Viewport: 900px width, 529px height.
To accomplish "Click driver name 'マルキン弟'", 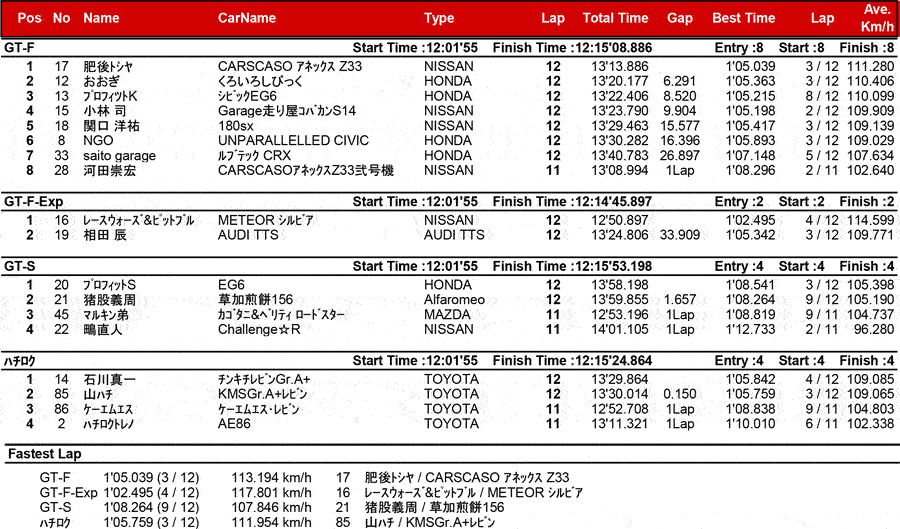I will (106, 314).
